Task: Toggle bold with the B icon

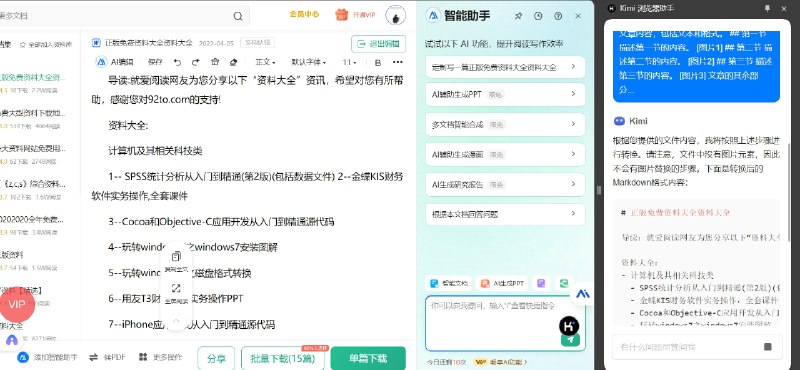Action: click(x=378, y=62)
